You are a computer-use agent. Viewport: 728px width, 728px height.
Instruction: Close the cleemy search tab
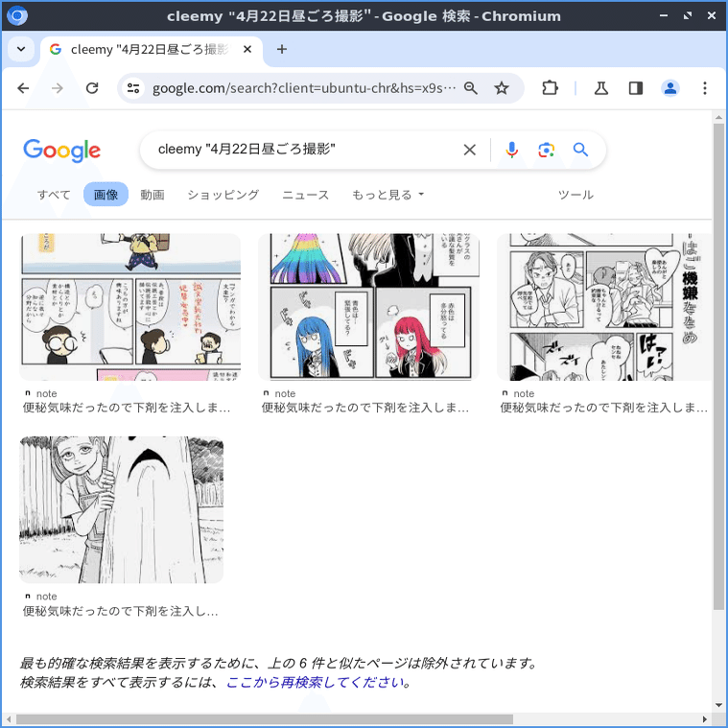tap(247, 49)
